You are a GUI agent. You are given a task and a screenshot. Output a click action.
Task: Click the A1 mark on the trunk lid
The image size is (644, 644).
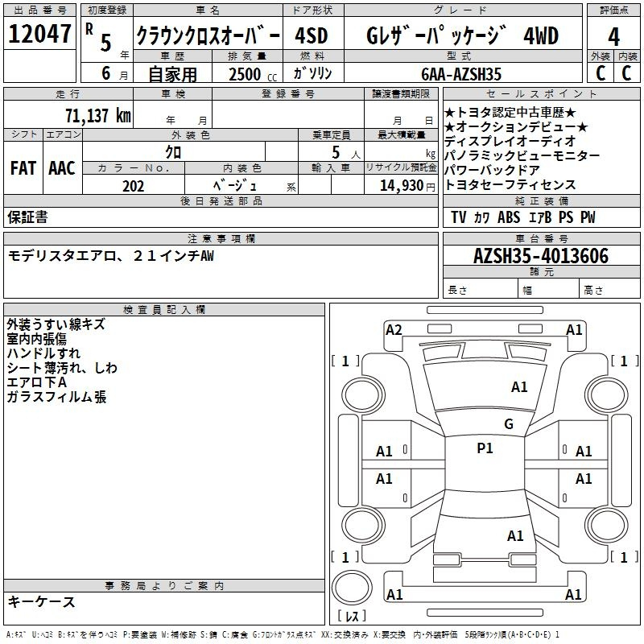pyautogui.click(x=515, y=536)
